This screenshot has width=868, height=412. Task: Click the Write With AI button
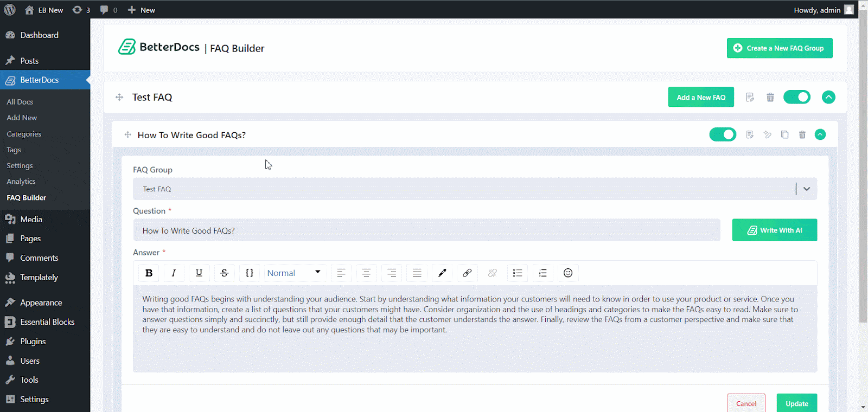(774, 230)
